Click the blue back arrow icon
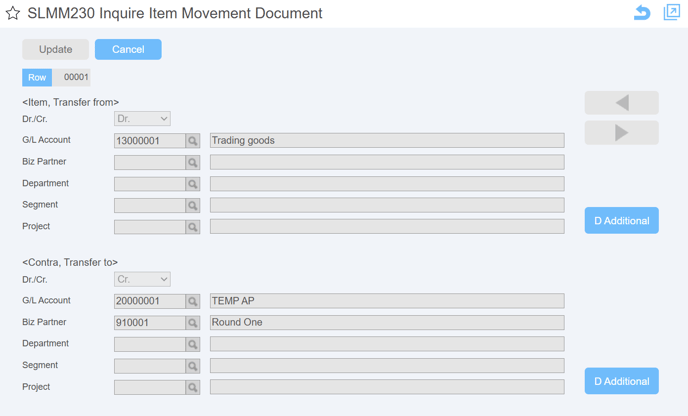 coord(642,12)
